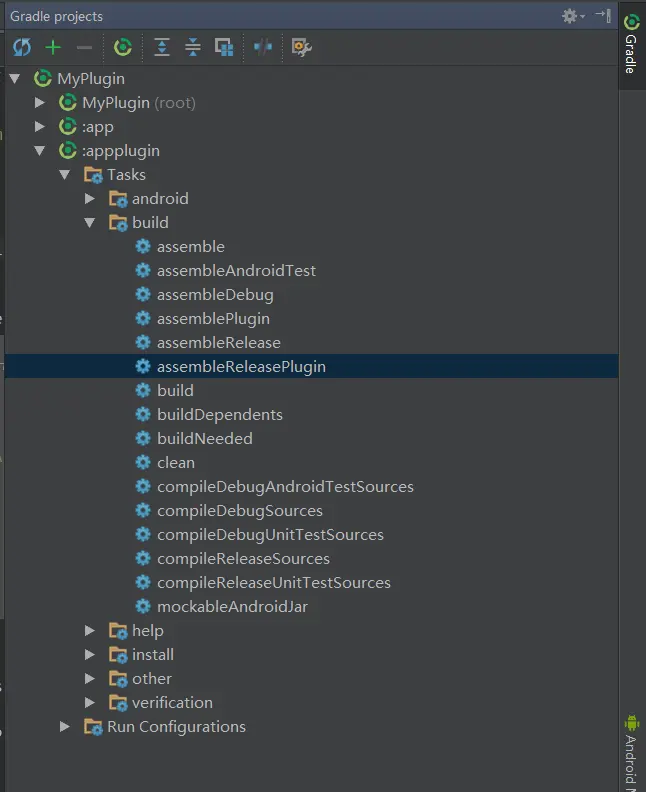Click the Run Configurations folder icon
Screen dimensions: 646x792
point(93,726)
